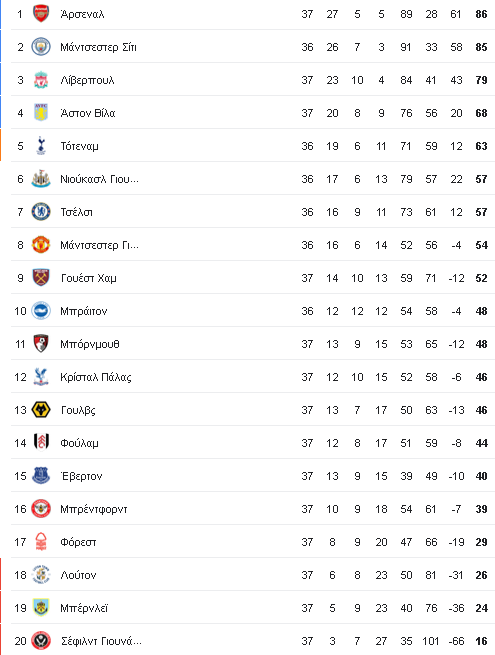Viewport: 495px width, 655px height.
Task: Click Arsenal's 86 points value
Action: pos(481,14)
